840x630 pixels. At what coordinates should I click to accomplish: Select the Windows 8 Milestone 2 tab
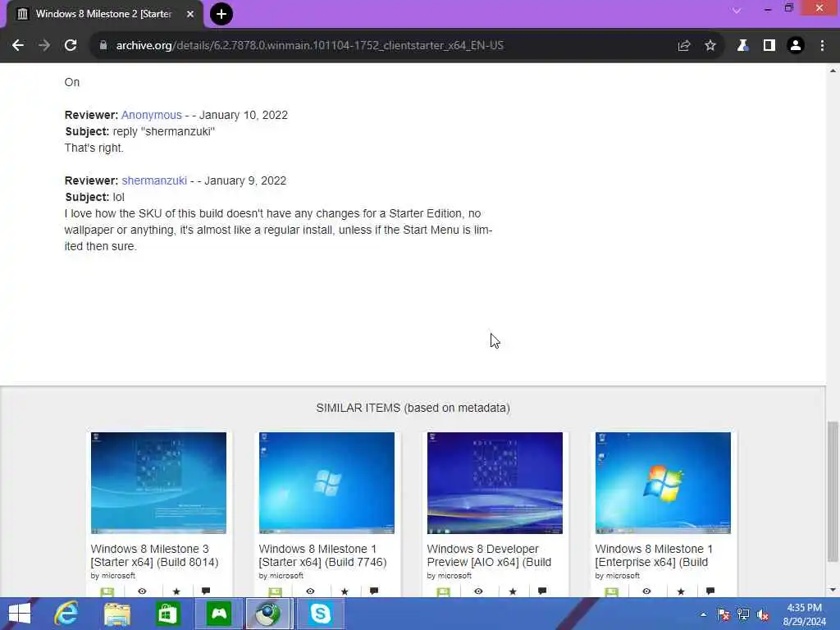pyautogui.click(x=105, y=14)
